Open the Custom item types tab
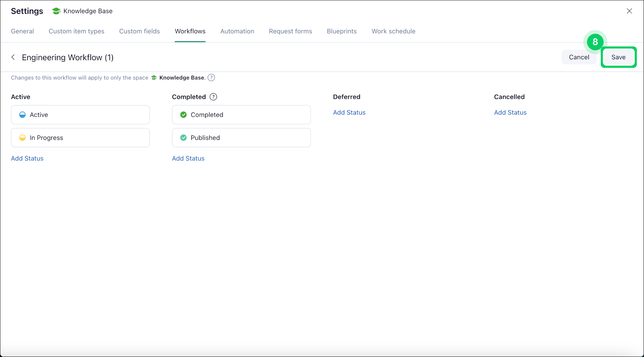The width and height of the screenshot is (644, 357). coord(76,31)
